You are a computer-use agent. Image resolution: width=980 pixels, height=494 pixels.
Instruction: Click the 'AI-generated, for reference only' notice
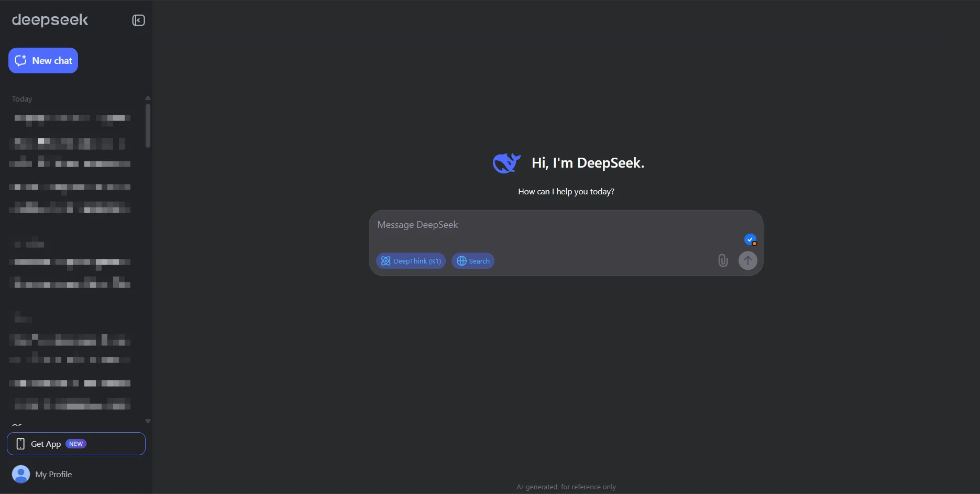[566, 487]
